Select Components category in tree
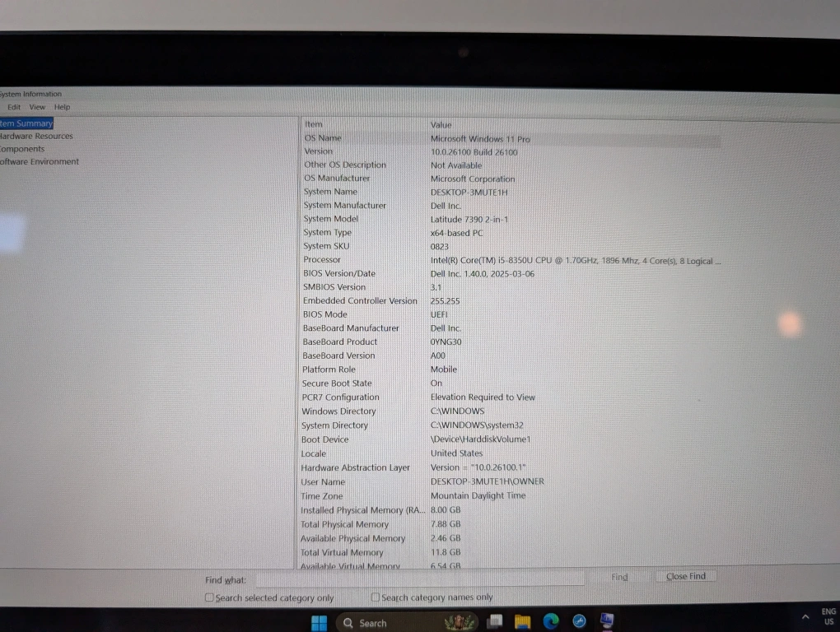Screen dimensions: 840x632 [22, 149]
